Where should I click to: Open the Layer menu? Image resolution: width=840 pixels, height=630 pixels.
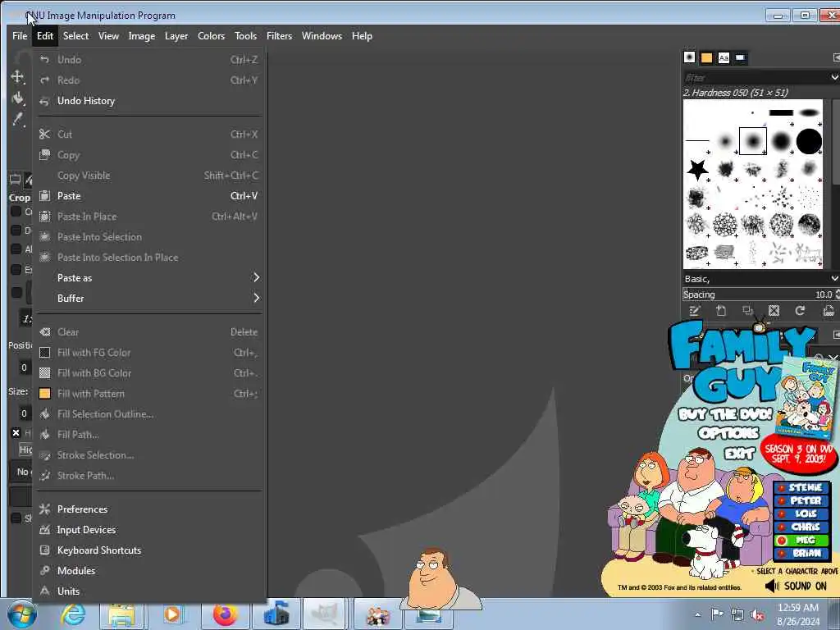tap(176, 36)
